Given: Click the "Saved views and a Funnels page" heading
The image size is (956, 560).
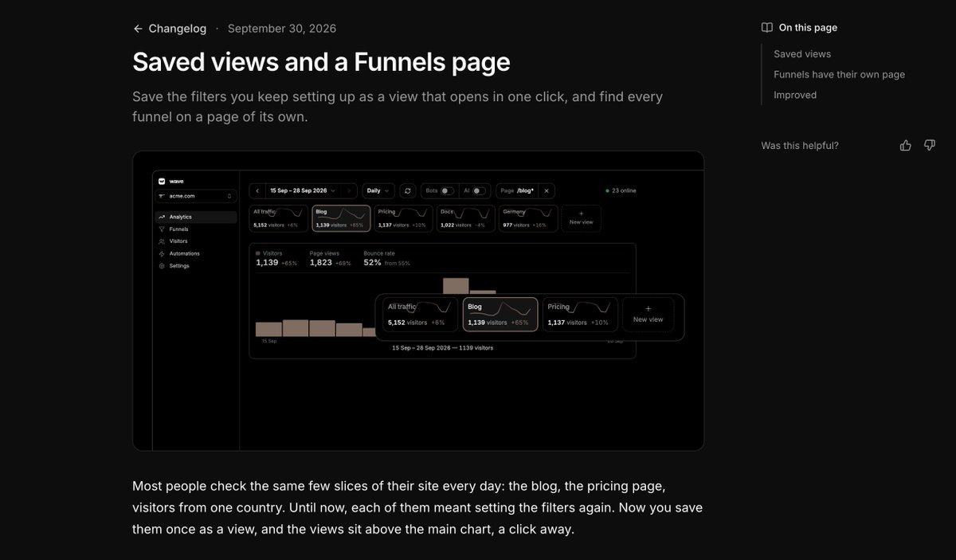Looking at the screenshot, I should [321, 62].
